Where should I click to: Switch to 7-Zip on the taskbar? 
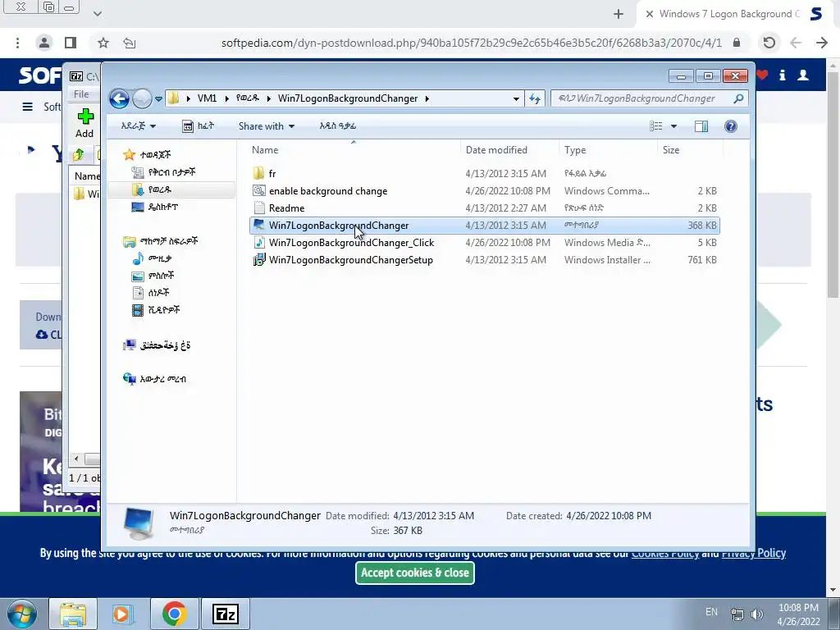click(x=225, y=614)
